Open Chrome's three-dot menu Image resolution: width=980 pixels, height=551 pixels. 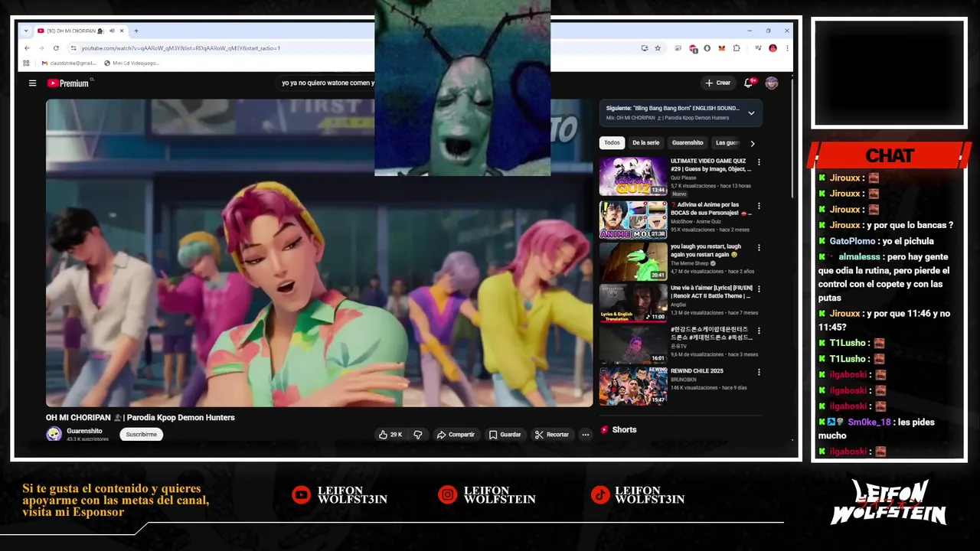[787, 48]
